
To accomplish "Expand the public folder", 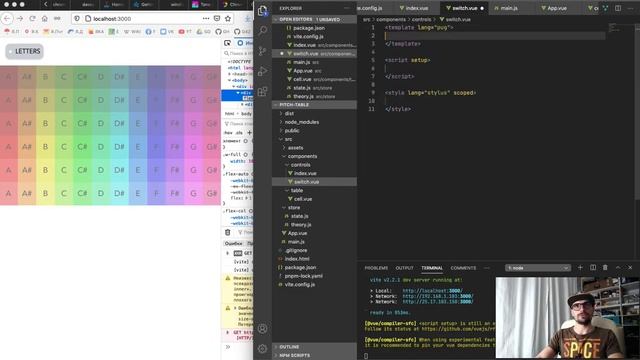I will click(x=314, y=131).
